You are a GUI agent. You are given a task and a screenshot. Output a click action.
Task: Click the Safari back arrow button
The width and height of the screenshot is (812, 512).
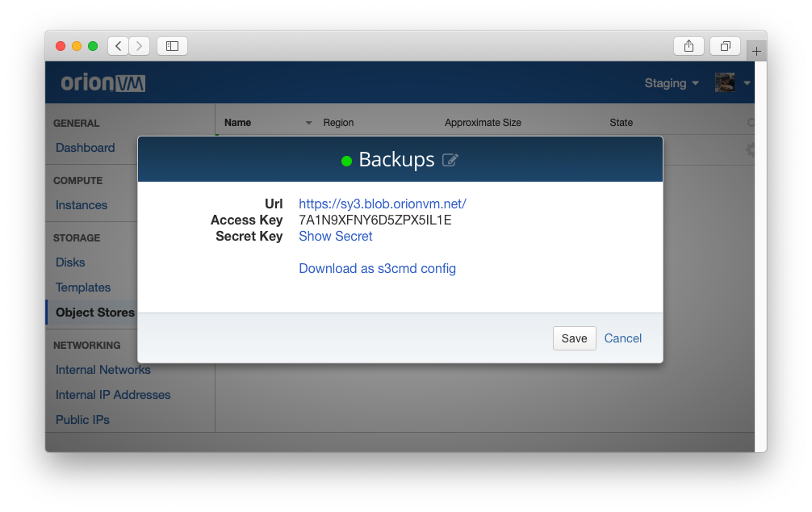click(119, 46)
